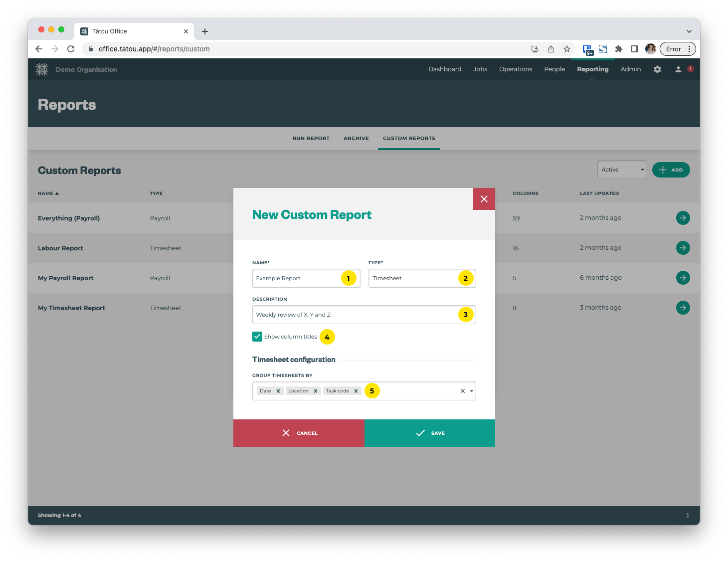Image resolution: width=728 pixels, height=562 pixels.
Task: Open the Labour Report using its green arrow
Action: (x=683, y=248)
